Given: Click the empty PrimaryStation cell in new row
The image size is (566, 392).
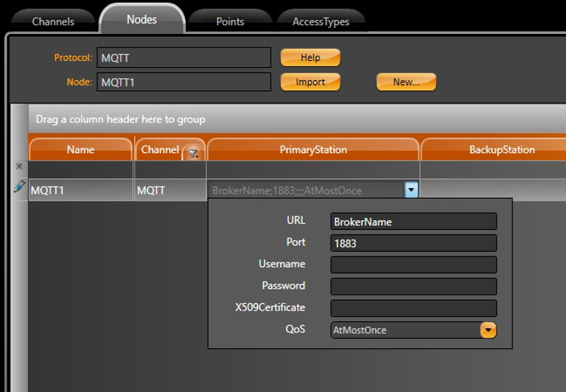Looking at the screenshot, I should (313, 170).
